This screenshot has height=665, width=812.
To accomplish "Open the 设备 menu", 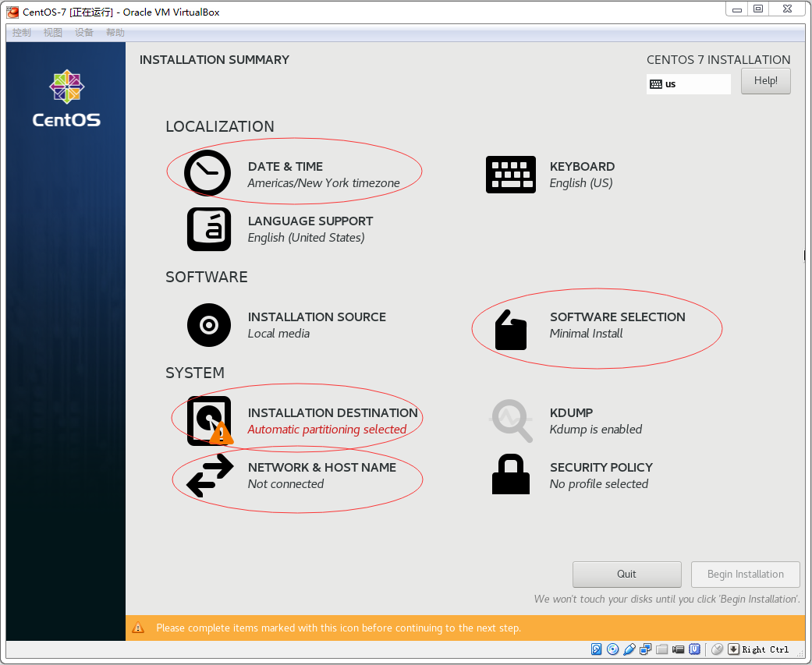I will [x=84, y=32].
